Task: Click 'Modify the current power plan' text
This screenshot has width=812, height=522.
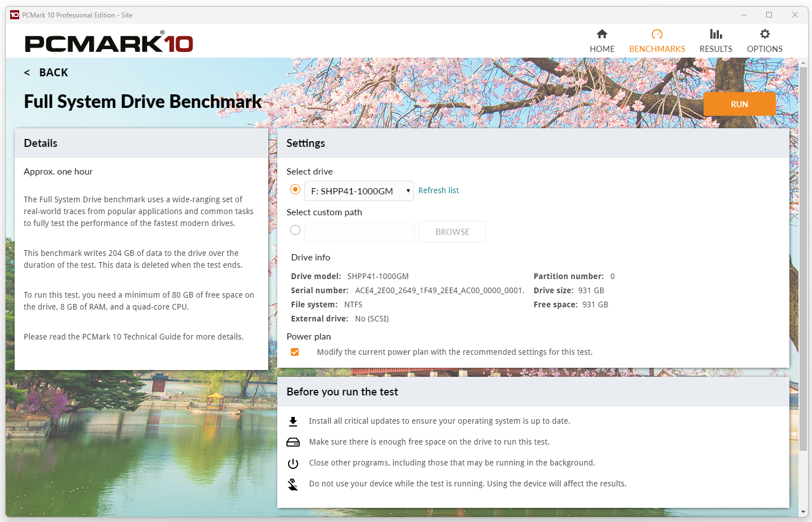Action: coord(455,352)
